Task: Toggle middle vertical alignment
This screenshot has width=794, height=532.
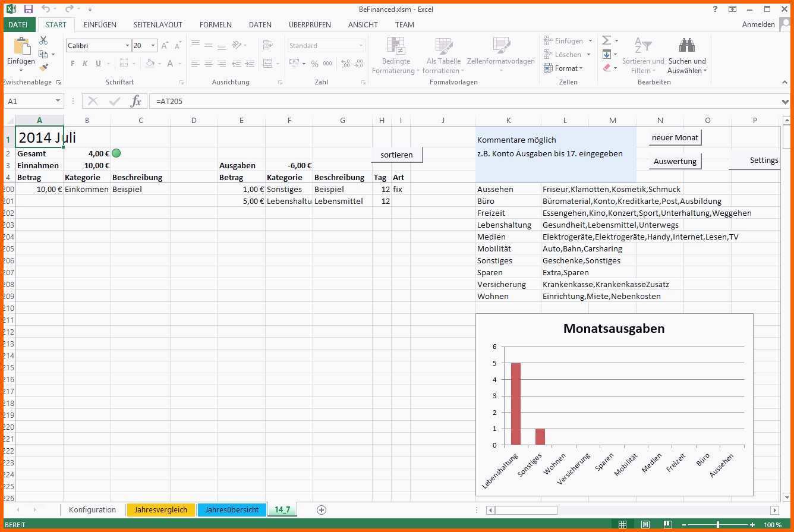Action: tap(209, 45)
